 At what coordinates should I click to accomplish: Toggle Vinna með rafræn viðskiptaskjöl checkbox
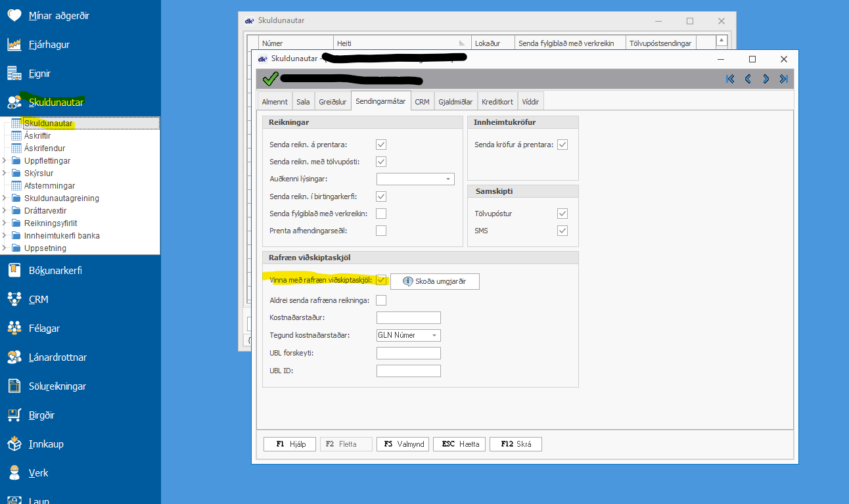tap(381, 281)
